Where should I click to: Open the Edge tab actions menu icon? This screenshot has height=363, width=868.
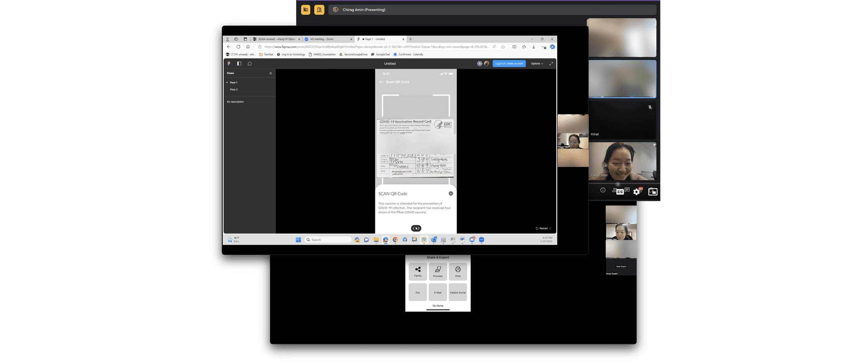coord(245,39)
